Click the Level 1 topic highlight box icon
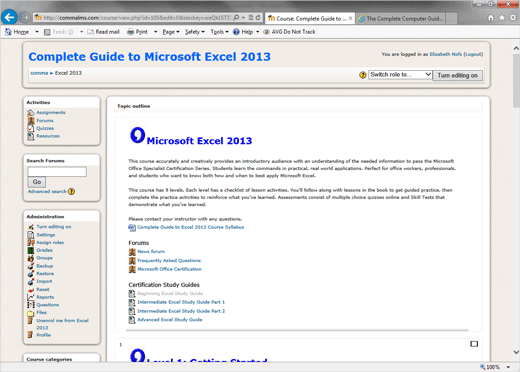Viewport: 520px width, 372px height. [474, 344]
